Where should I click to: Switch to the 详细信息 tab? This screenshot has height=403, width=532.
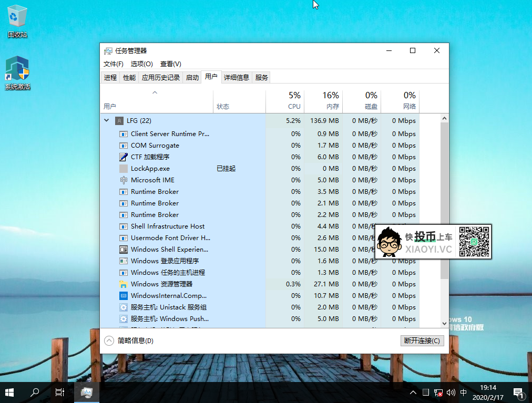[237, 78]
